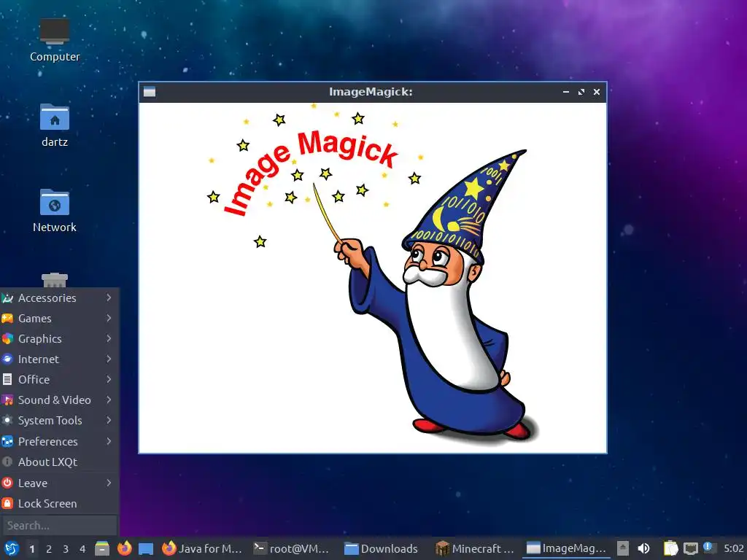The width and height of the screenshot is (747, 560).
Task: Open the Office menu category
Action: 59,380
